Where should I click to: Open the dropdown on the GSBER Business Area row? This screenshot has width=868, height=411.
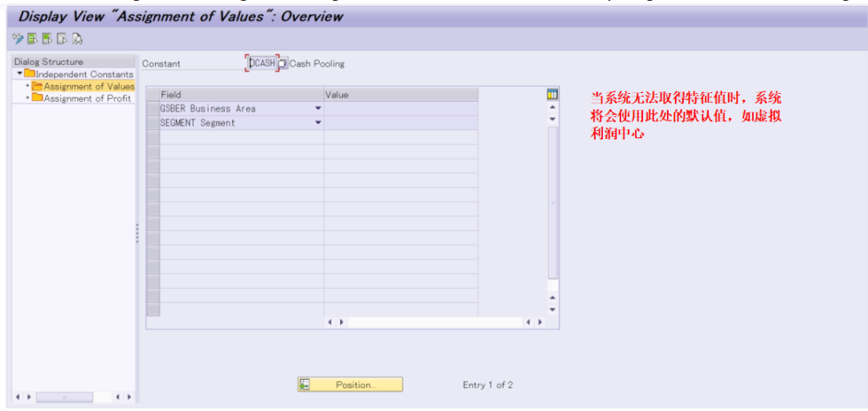tap(317, 108)
